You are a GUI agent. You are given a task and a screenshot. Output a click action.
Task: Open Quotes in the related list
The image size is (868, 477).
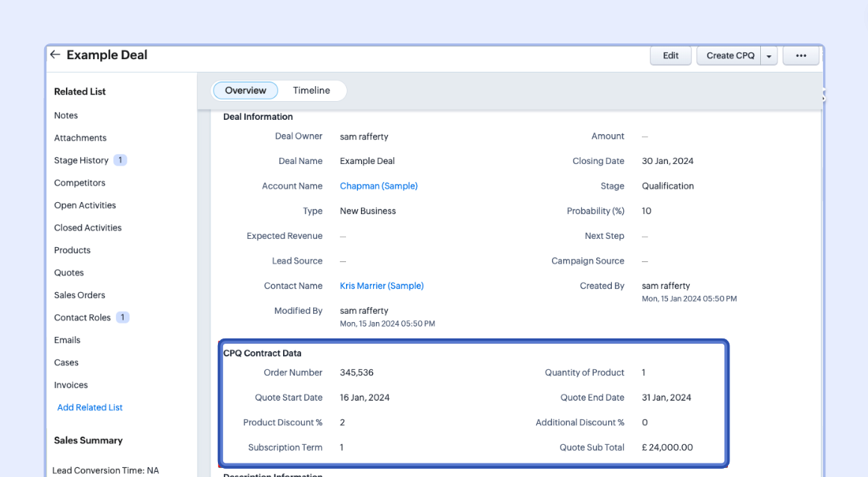pos(69,273)
